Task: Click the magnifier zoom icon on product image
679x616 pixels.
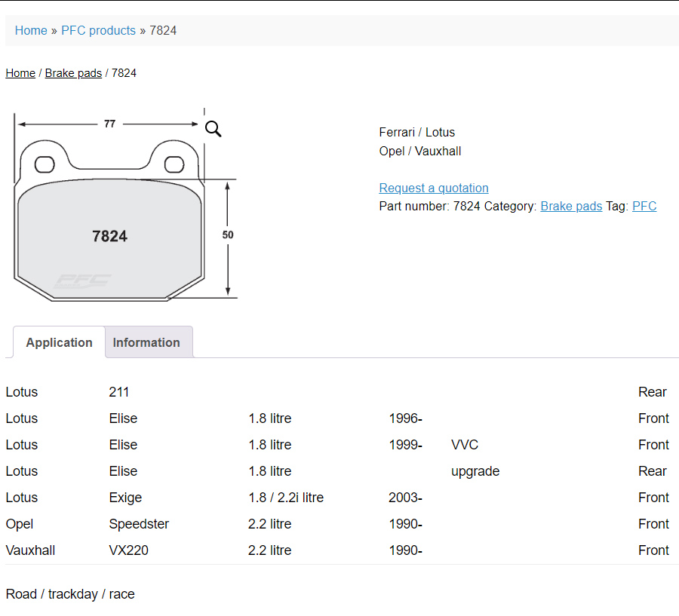Action: (214, 129)
